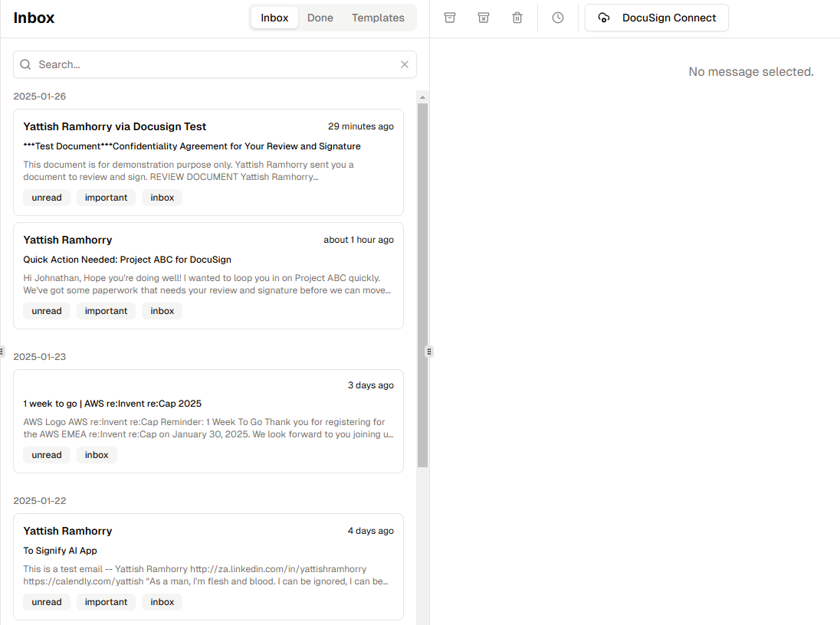Click unread tag on Signify AI App email

point(47,602)
